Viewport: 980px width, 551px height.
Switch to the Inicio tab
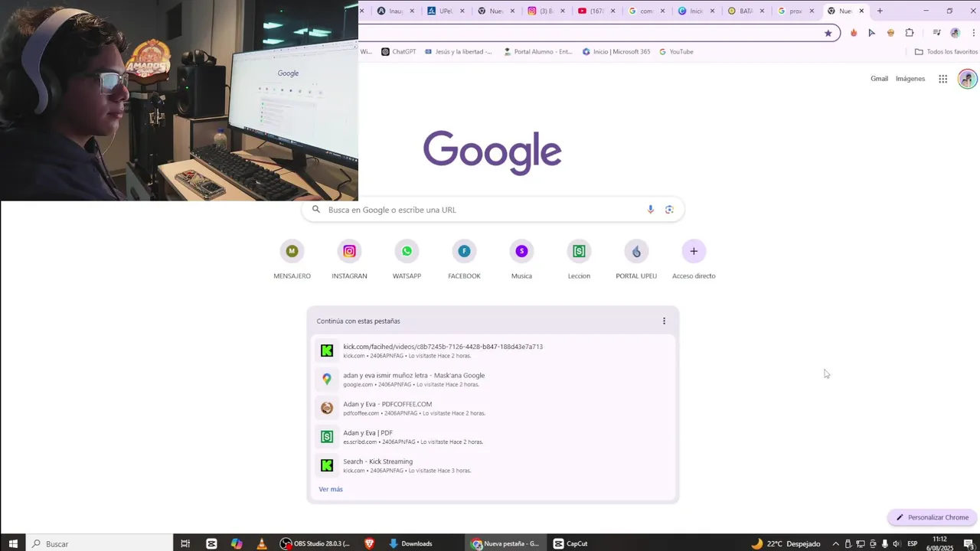click(x=697, y=11)
